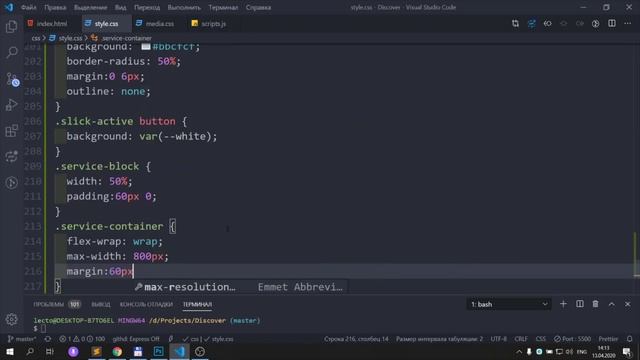This screenshot has width=640, height=360.
Task: Open Sublime Text from the taskbar
Action: pyautogui.click(x=96, y=351)
